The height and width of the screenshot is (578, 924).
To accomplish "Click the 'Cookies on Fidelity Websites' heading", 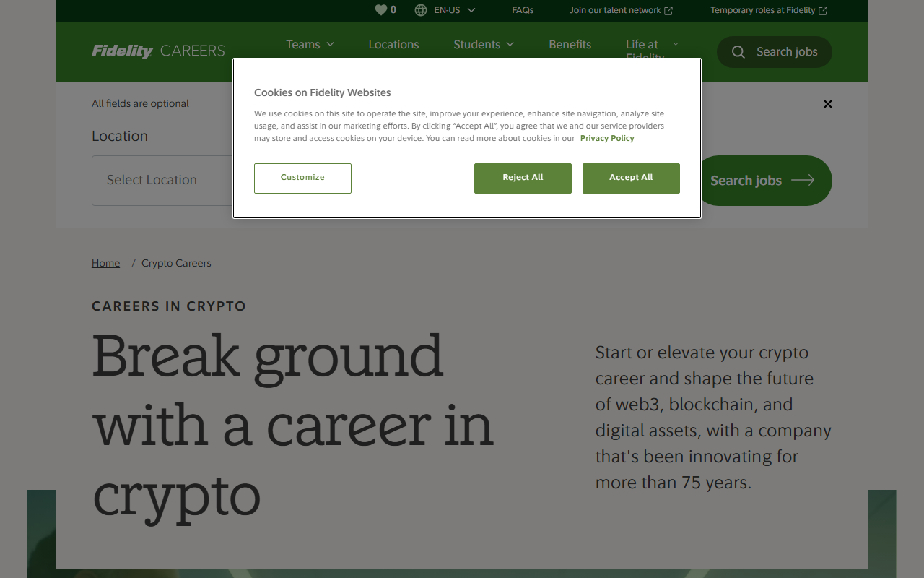I will (x=323, y=92).
